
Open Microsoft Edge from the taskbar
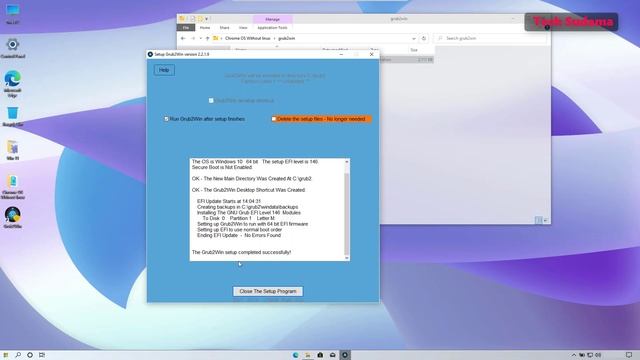pyautogui.click(x=296, y=355)
